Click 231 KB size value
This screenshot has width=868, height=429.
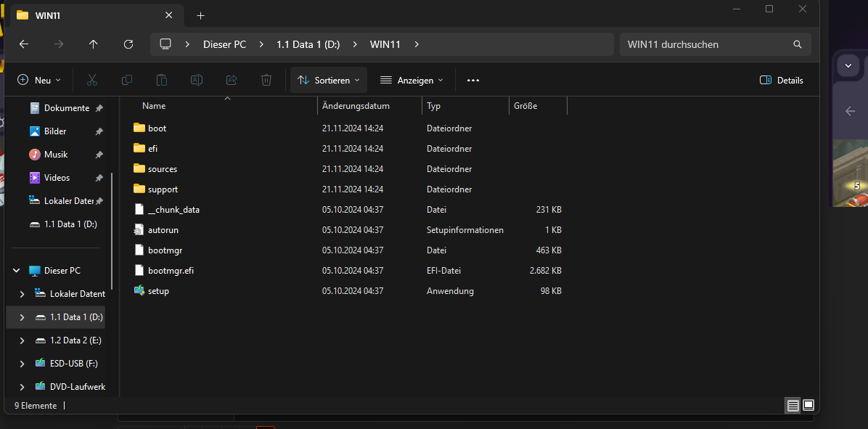548,210
